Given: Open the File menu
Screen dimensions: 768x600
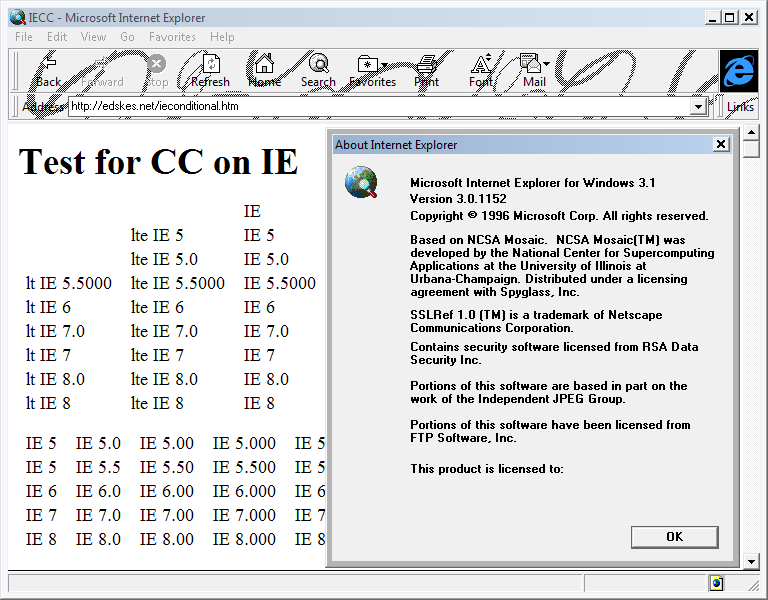Looking at the screenshot, I should (x=24, y=37).
